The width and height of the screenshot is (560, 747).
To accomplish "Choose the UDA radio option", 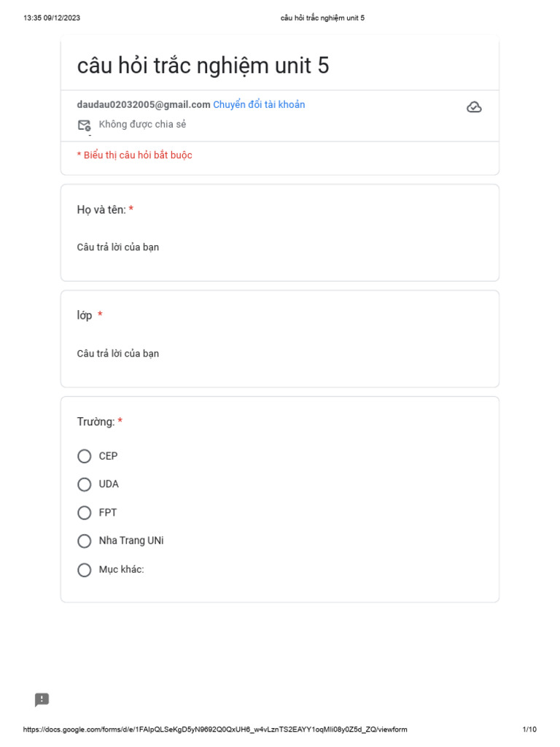I will coord(85,484).
